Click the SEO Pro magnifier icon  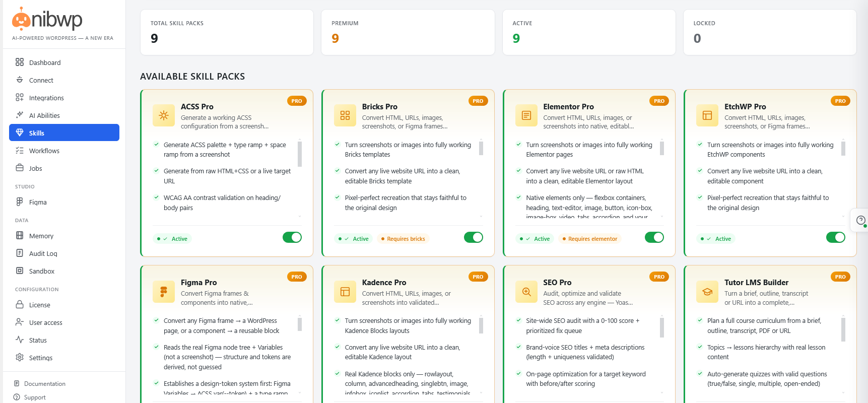pyautogui.click(x=526, y=291)
